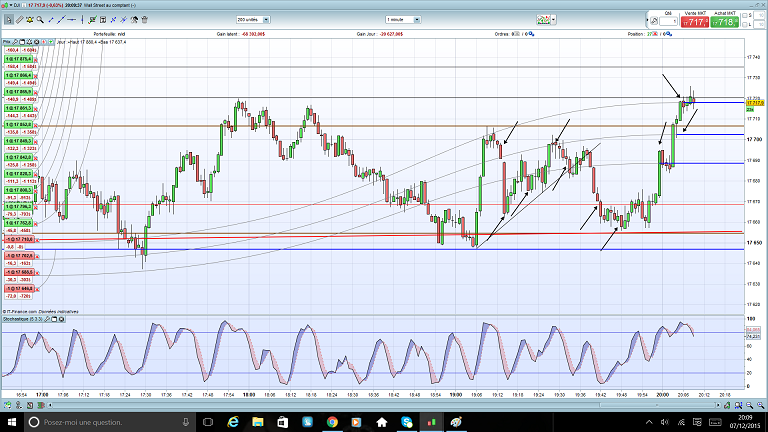Click bell icon in price panel header
Viewport: 768px width, 432px height.
29,42
